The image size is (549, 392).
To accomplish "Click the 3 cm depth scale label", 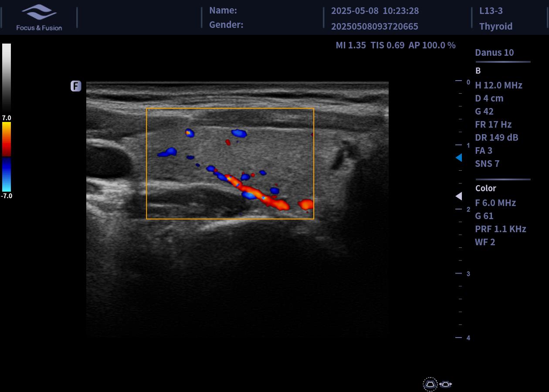I will coord(468,274).
